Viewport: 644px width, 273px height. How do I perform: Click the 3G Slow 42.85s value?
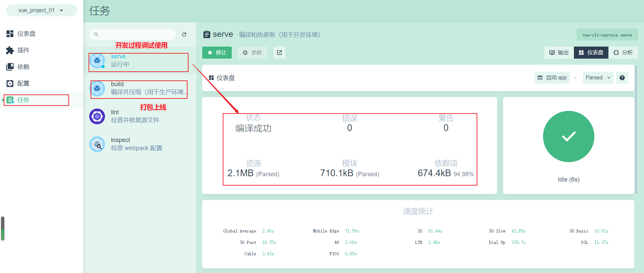[x=518, y=231]
